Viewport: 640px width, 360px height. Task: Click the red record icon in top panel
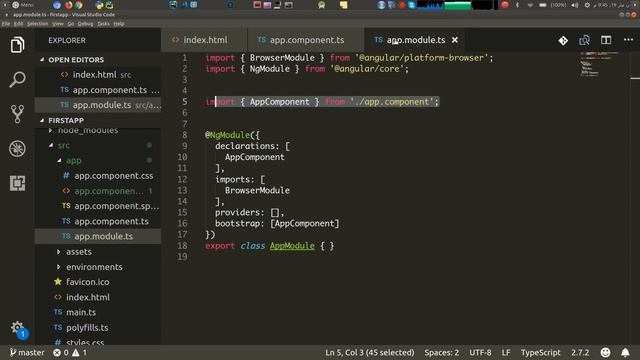tap(505, 5)
